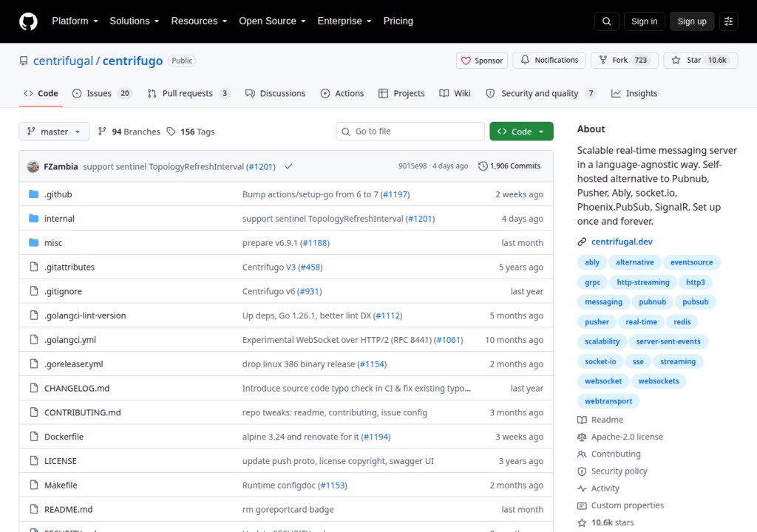Screen dimensions: 757x532
Task: Switch to the Issues tab
Action: pos(102,94)
